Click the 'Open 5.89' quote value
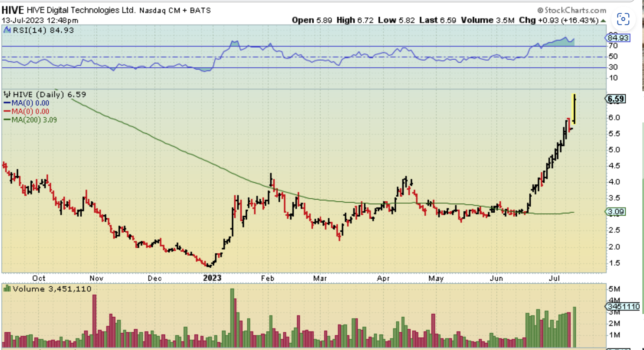This screenshot has width=644, height=350. (312, 20)
